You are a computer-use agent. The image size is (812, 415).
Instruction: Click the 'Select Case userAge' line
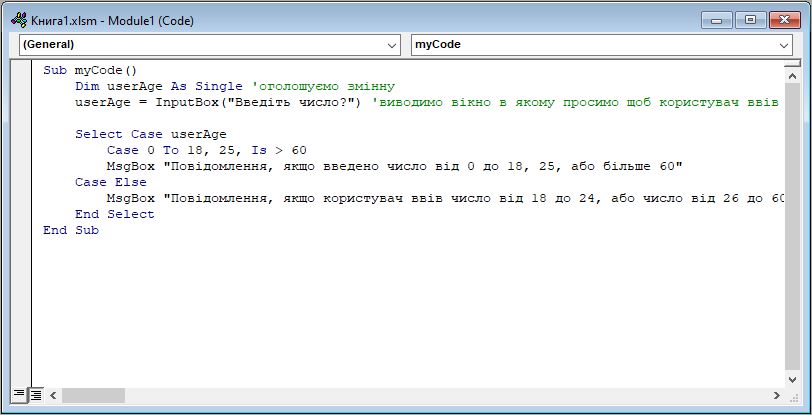[x=151, y=135]
